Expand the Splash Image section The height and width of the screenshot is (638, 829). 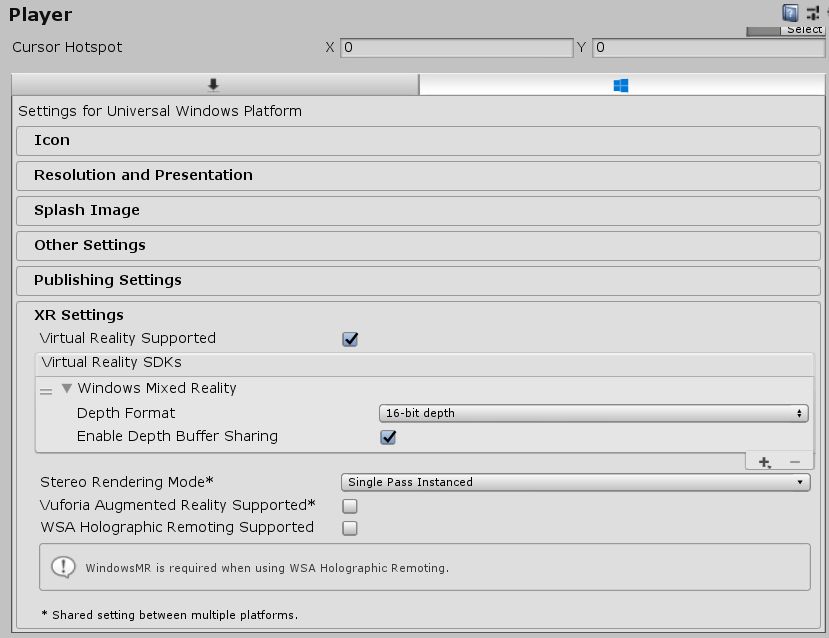[x=418, y=210]
